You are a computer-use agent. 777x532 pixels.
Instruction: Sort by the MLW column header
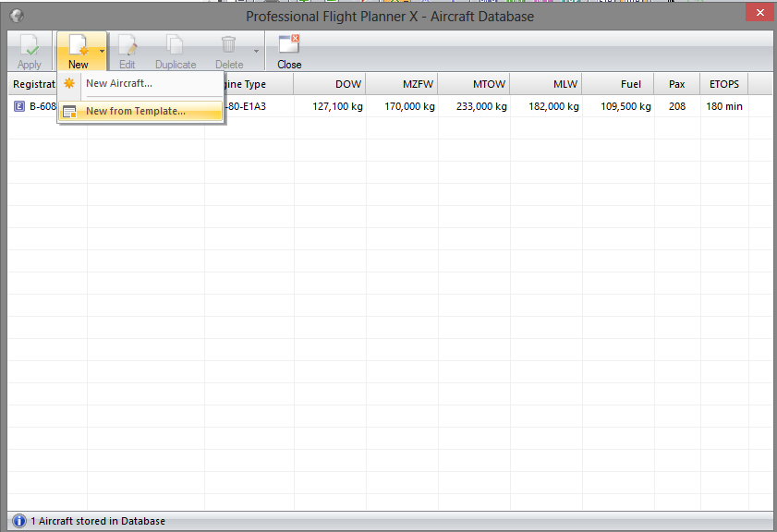click(x=546, y=84)
